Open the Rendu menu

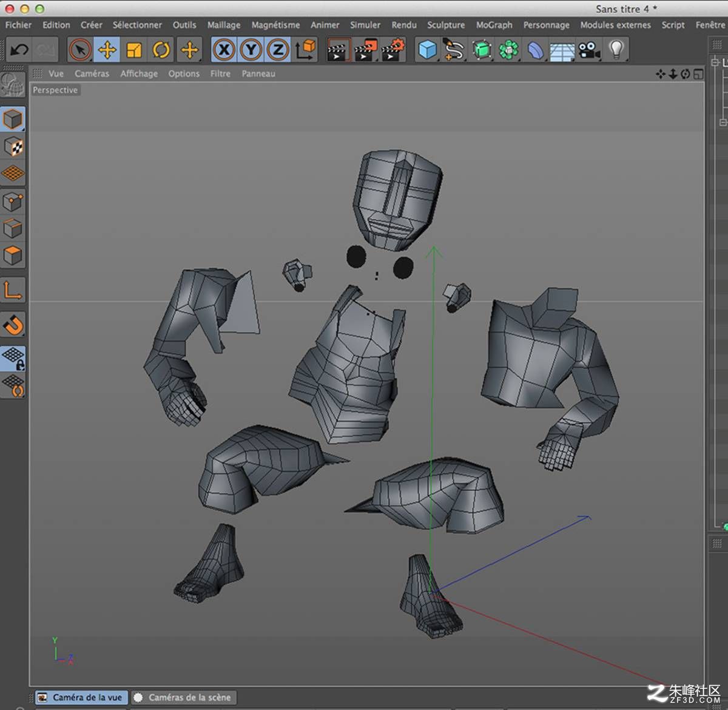pos(404,25)
